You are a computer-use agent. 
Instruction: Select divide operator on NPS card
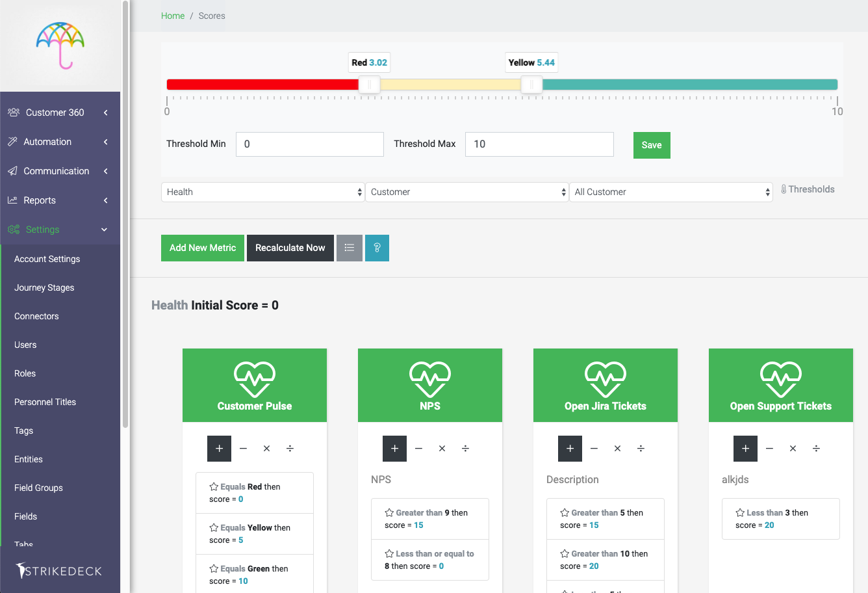point(465,449)
